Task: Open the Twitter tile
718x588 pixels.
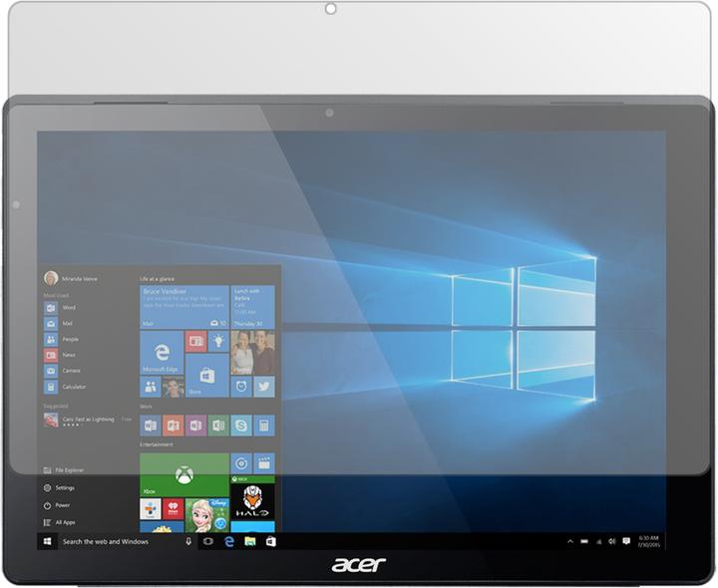Action: pos(264,387)
